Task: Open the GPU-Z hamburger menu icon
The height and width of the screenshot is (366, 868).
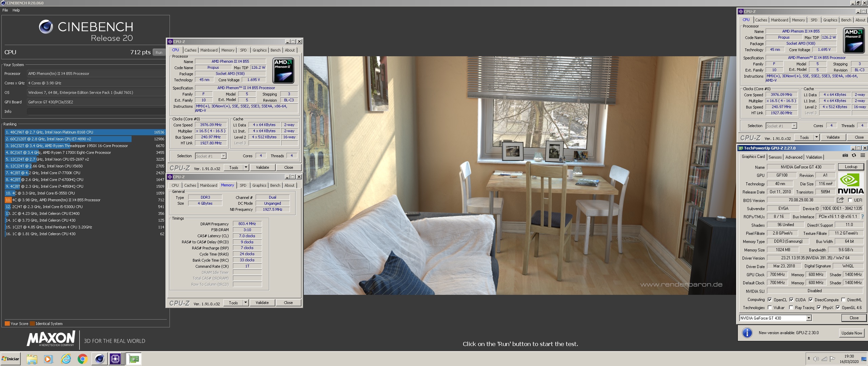Action: point(863,156)
